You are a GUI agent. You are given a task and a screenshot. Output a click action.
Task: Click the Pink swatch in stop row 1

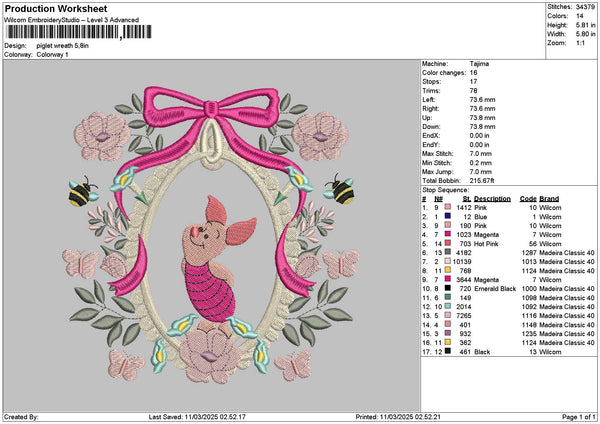click(448, 207)
